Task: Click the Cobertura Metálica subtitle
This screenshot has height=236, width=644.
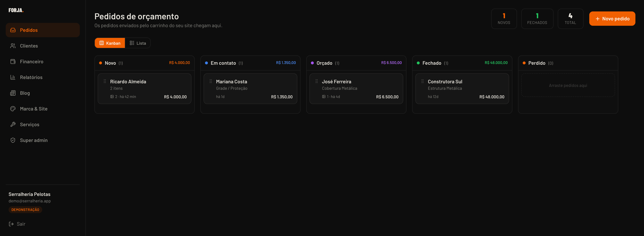Action: pyautogui.click(x=340, y=88)
